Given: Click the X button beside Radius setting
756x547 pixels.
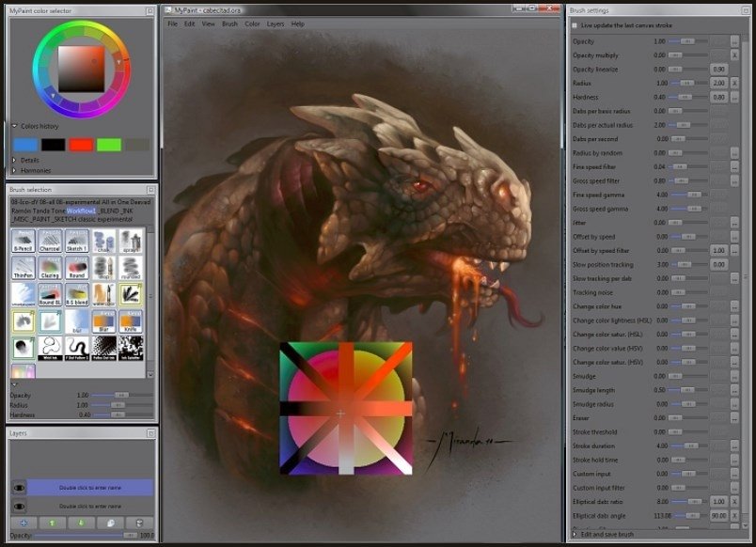Looking at the screenshot, I should click(x=734, y=83).
